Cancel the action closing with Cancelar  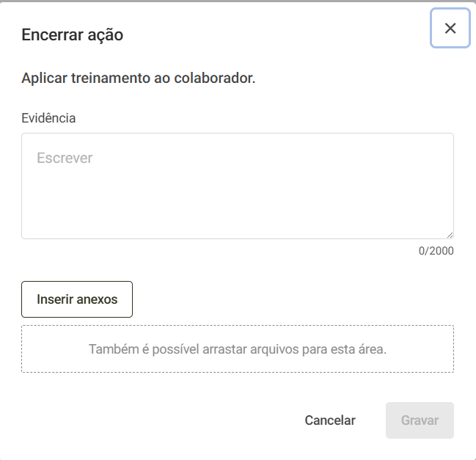(330, 420)
